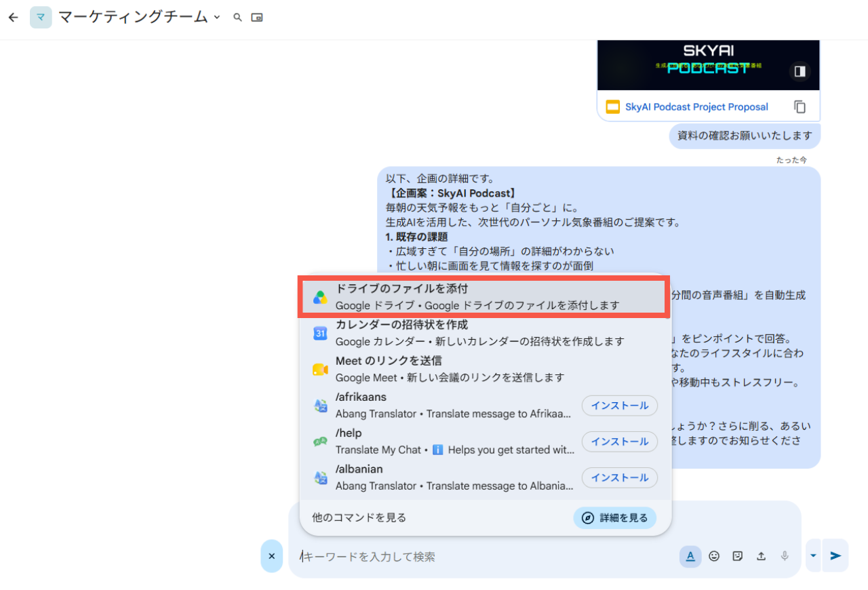The height and width of the screenshot is (590, 868).
Task: Copy link icon beside Project Proposal
Action: pos(800,107)
